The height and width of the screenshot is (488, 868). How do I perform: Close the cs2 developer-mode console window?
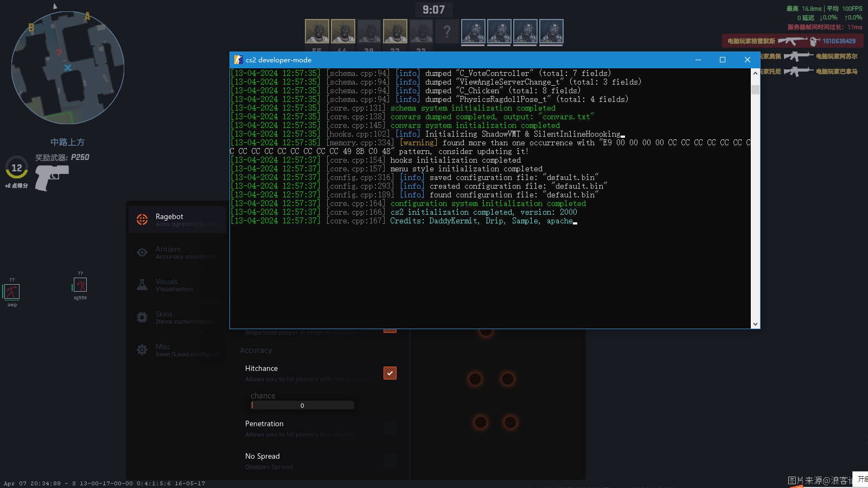[748, 60]
